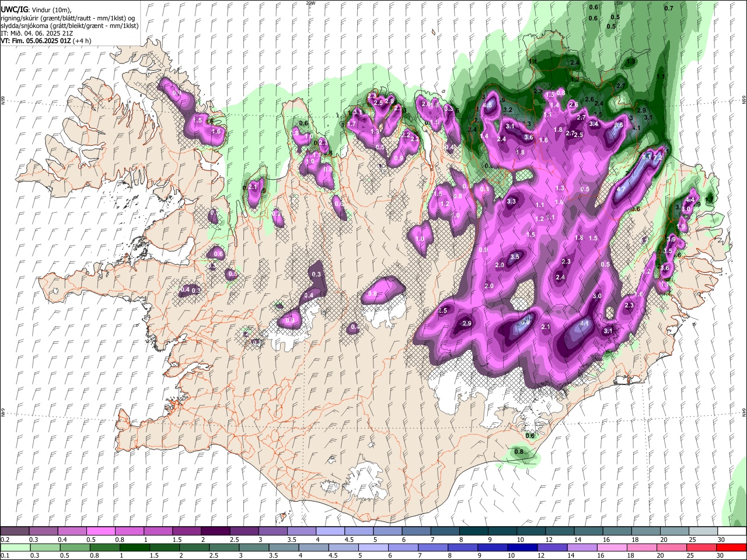Click the darkest purple swatch between 2 and 2.5 in the snow legend

click(x=215, y=531)
